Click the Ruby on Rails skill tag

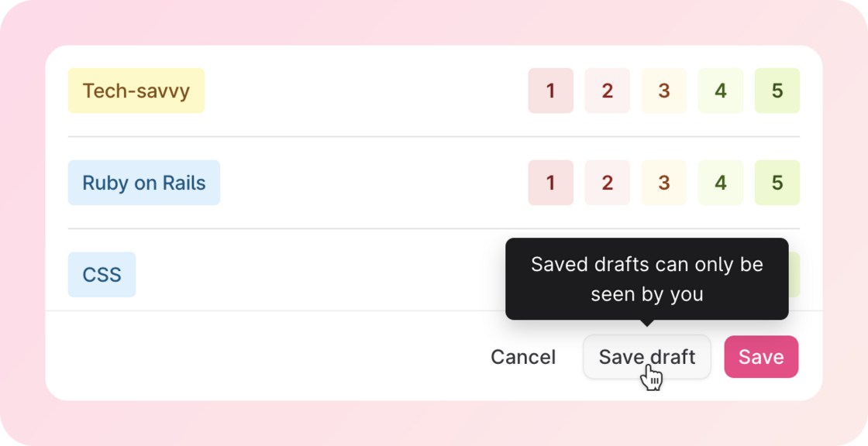[x=144, y=183]
